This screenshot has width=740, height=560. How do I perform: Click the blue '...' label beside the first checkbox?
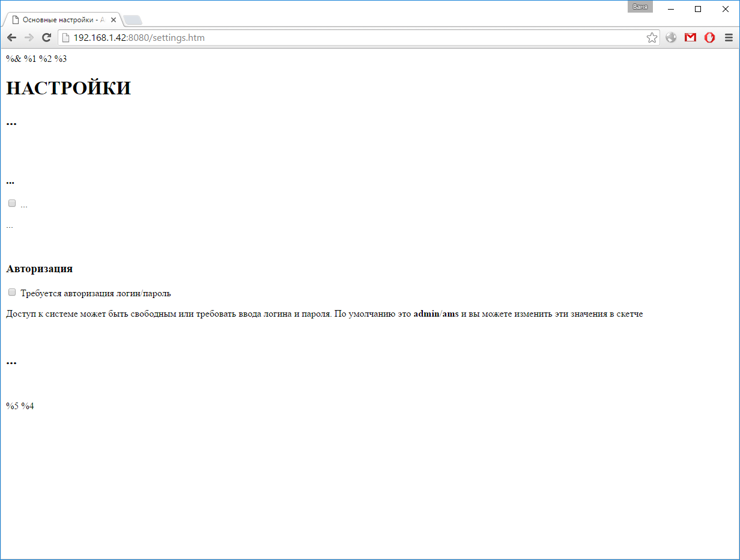point(24,205)
